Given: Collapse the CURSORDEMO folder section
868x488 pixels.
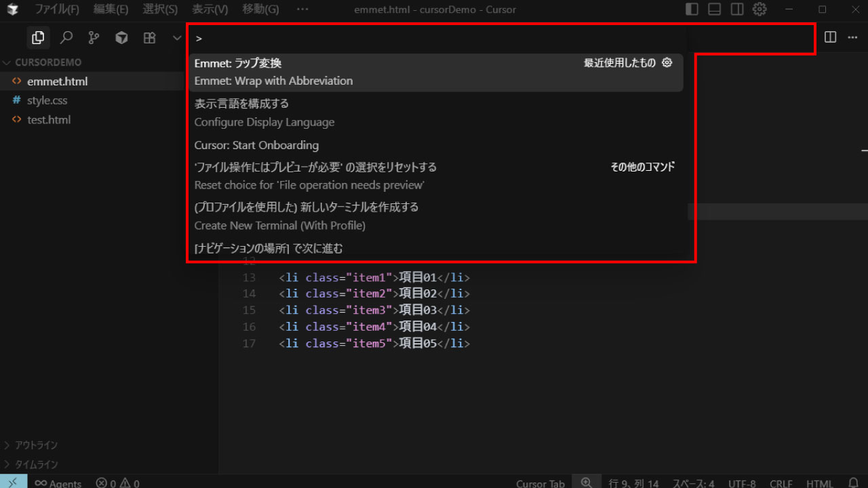Looking at the screenshot, I should coord(47,62).
